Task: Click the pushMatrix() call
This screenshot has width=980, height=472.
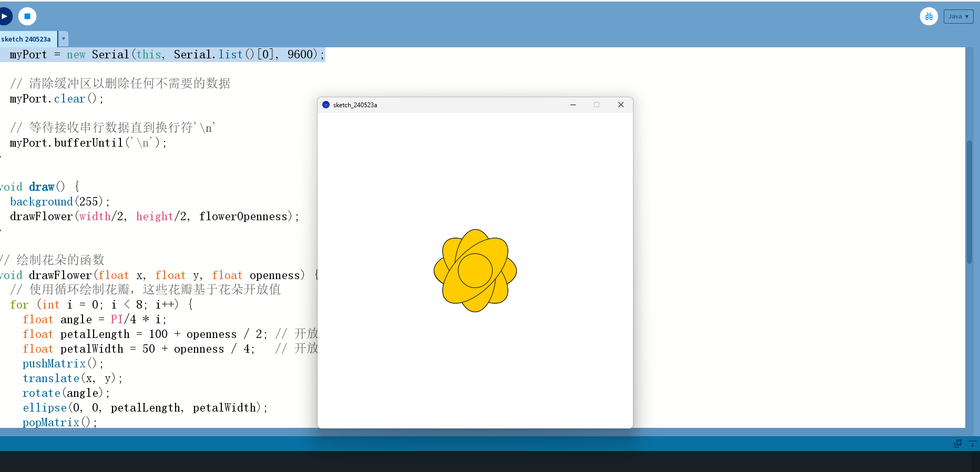Action: pos(63,364)
